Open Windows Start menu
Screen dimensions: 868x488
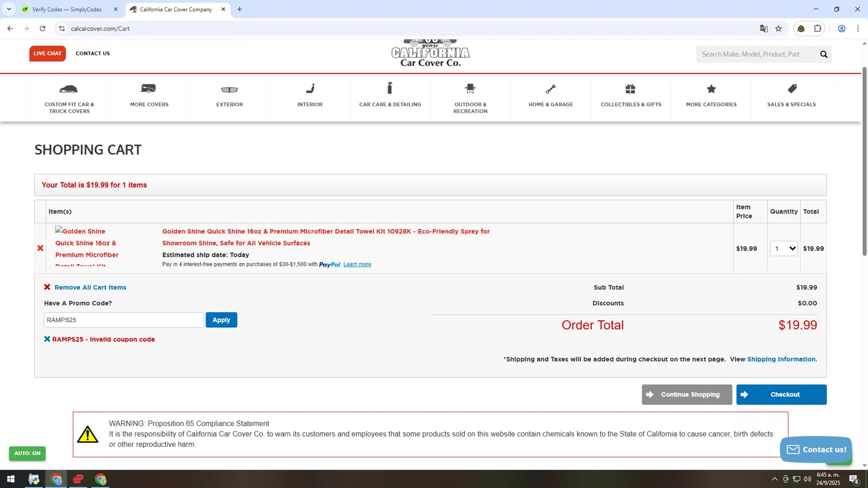[10, 479]
